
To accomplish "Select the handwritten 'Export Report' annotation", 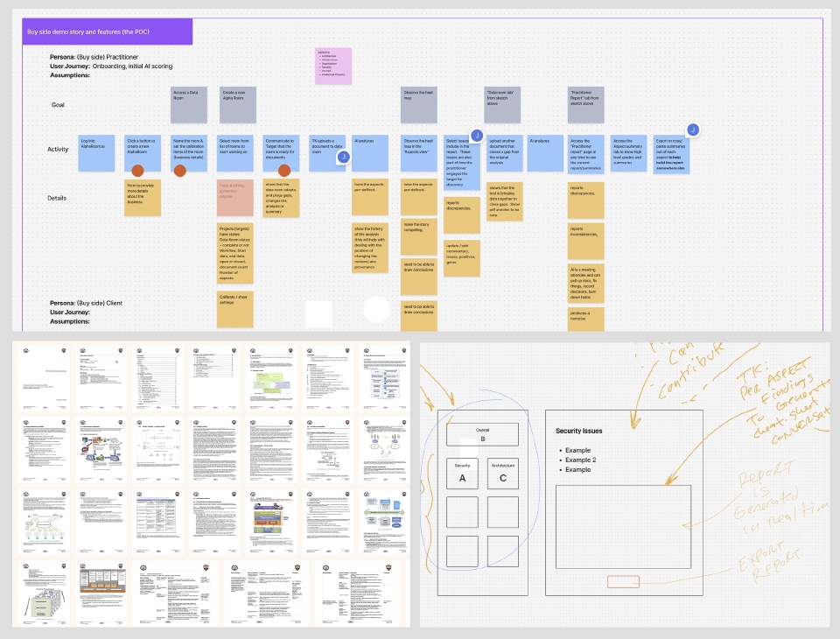I will (770, 563).
